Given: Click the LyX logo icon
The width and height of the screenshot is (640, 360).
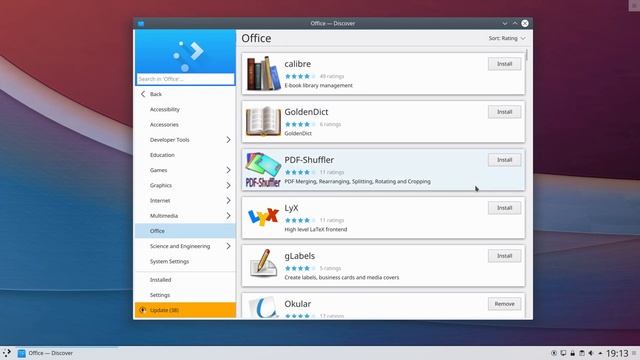Looking at the screenshot, I should click(x=263, y=217).
